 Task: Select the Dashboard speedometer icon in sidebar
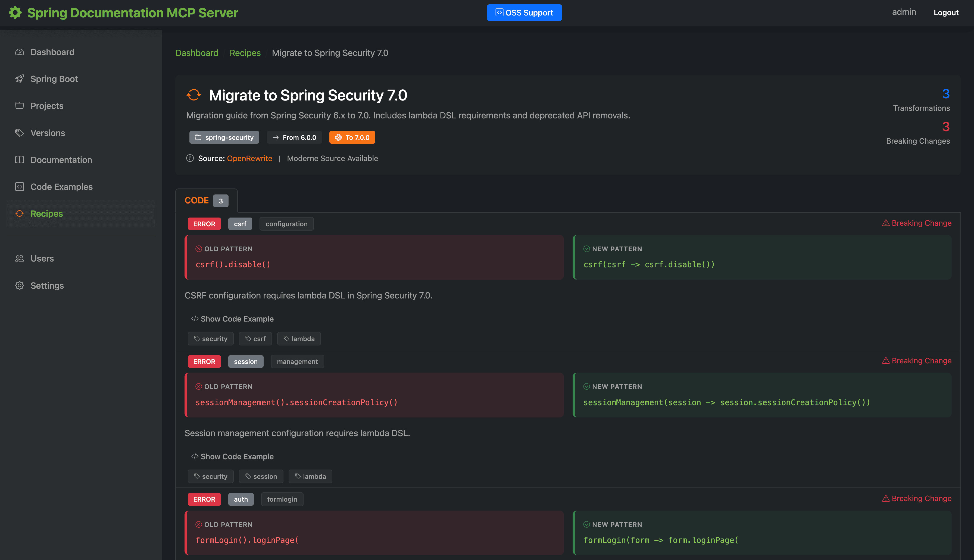click(x=20, y=52)
